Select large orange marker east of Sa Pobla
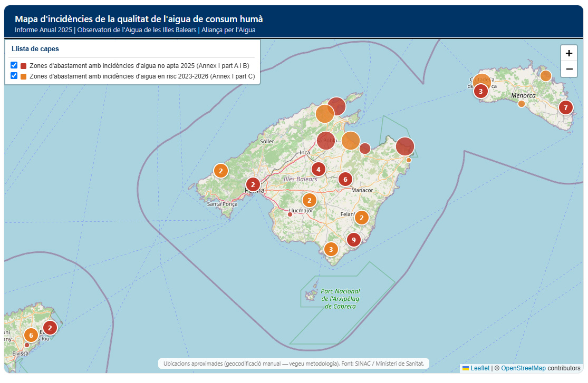This screenshot has width=588, height=383. pyautogui.click(x=351, y=141)
